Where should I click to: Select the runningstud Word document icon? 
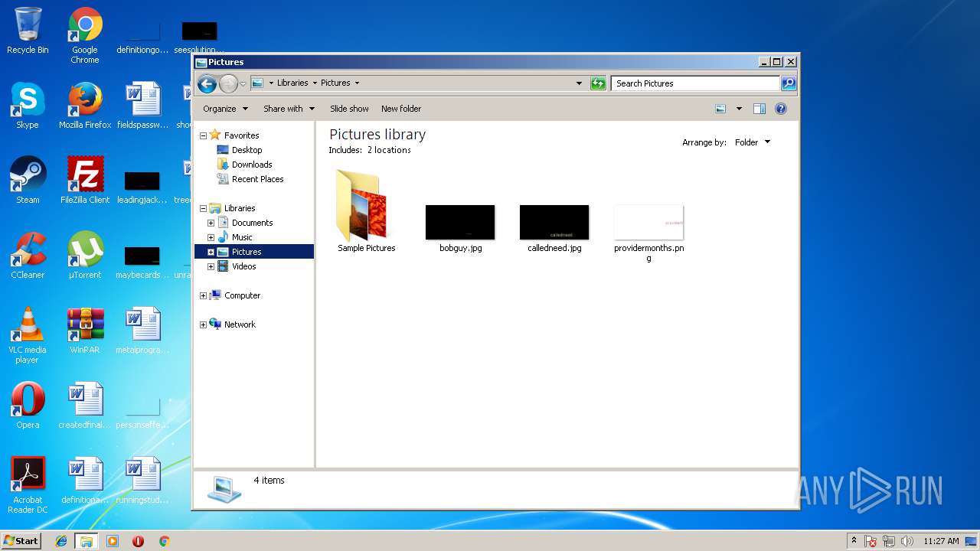coord(142,481)
